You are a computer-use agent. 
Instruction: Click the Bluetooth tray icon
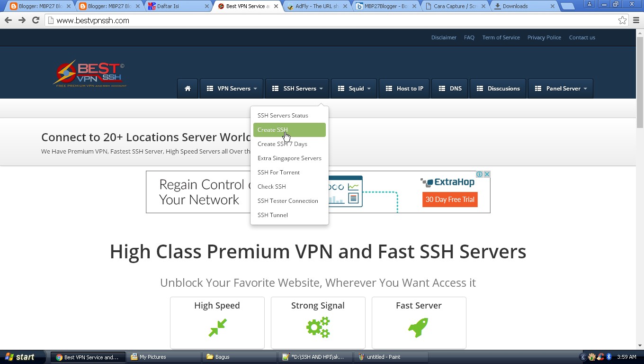coord(609,357)
